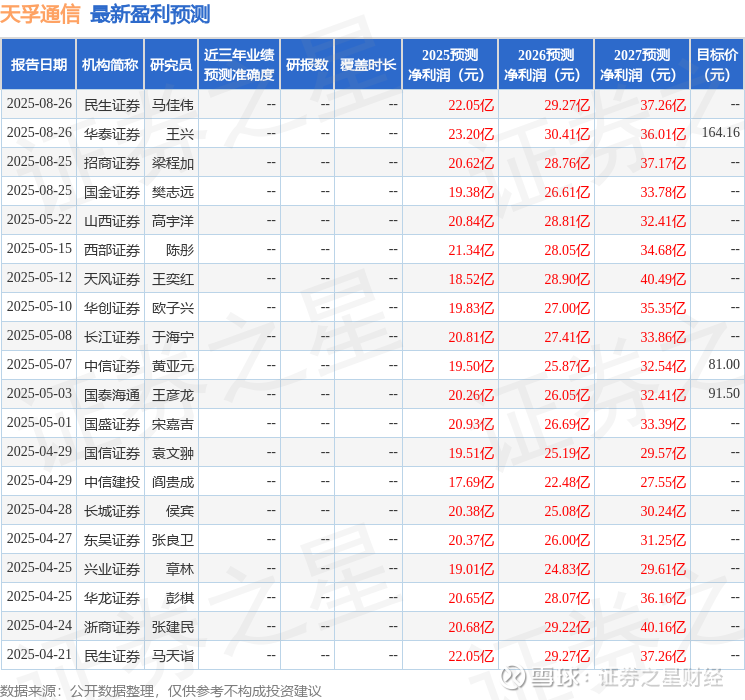Click the 机构简称 column header
Screen dimensions: 745x700
[x=110, y=65]
